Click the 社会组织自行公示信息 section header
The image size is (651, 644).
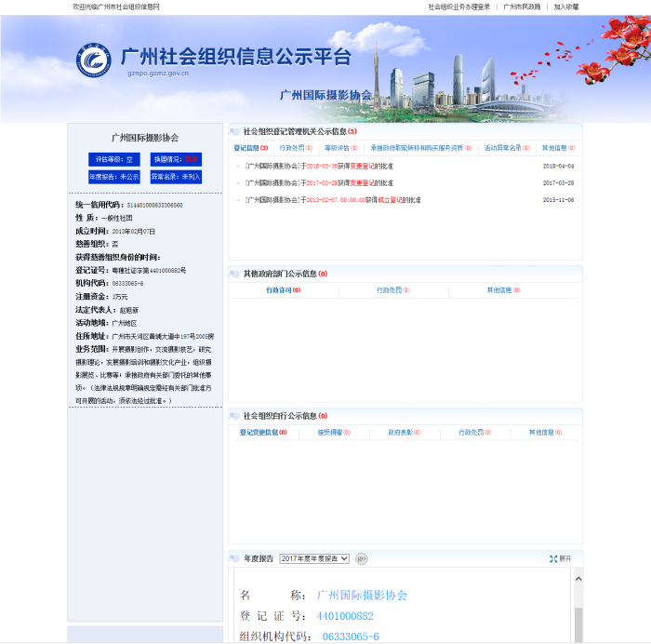tap(286, 416)
